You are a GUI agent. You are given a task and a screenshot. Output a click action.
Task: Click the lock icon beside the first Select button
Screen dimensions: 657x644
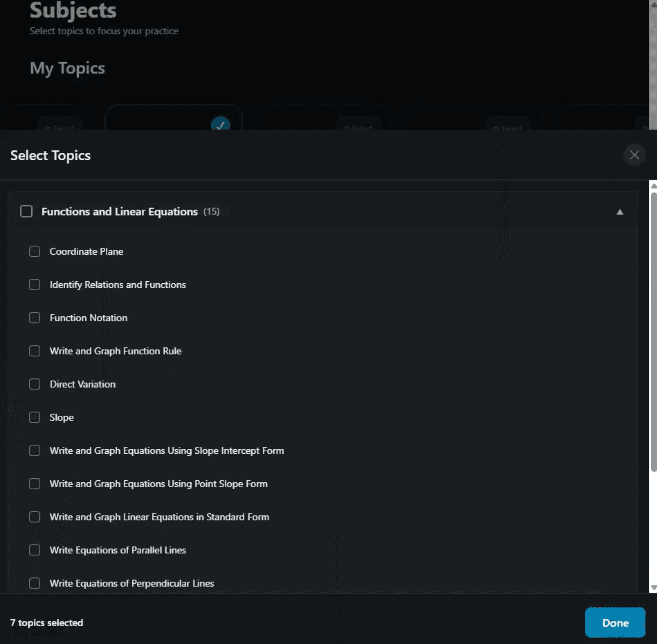47,128
